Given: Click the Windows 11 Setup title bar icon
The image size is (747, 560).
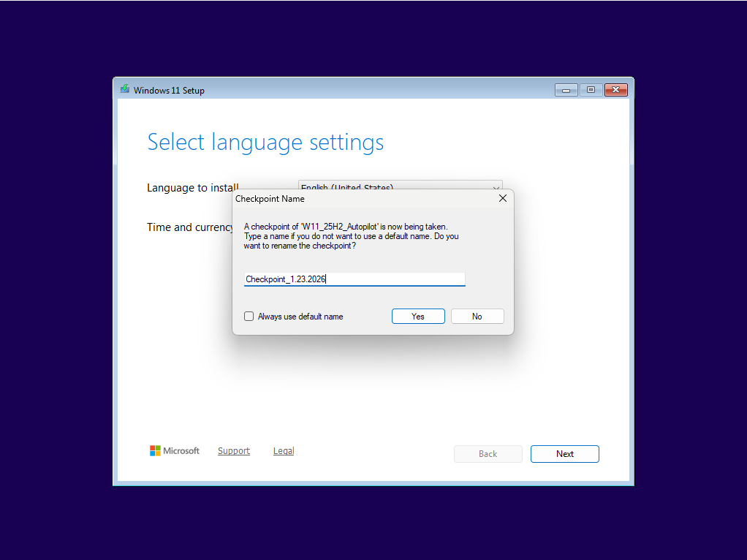Looking at the screenshot, I should tap(125, 90).
